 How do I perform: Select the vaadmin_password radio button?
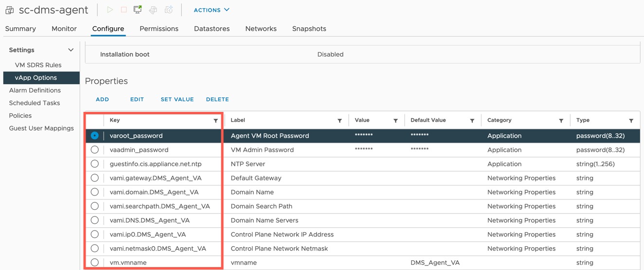(x=94, y=150)
